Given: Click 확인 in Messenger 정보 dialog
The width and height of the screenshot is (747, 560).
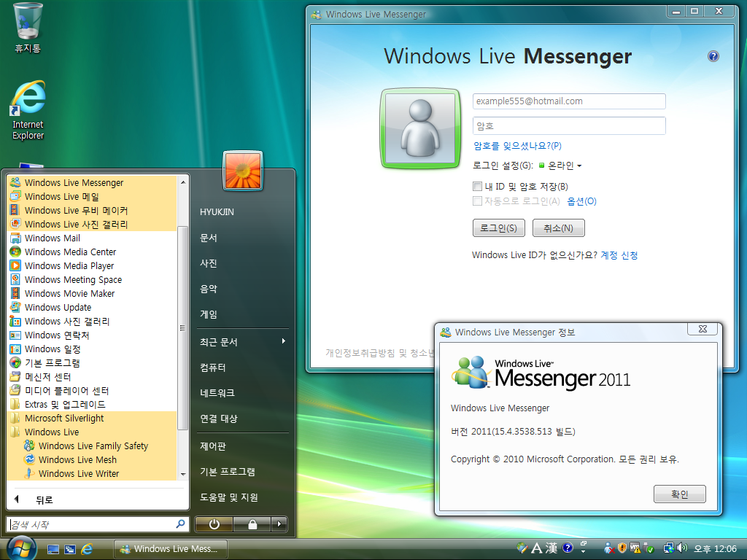Looking at the screenshot, I should pyautogui.click(x=679, y=494).
